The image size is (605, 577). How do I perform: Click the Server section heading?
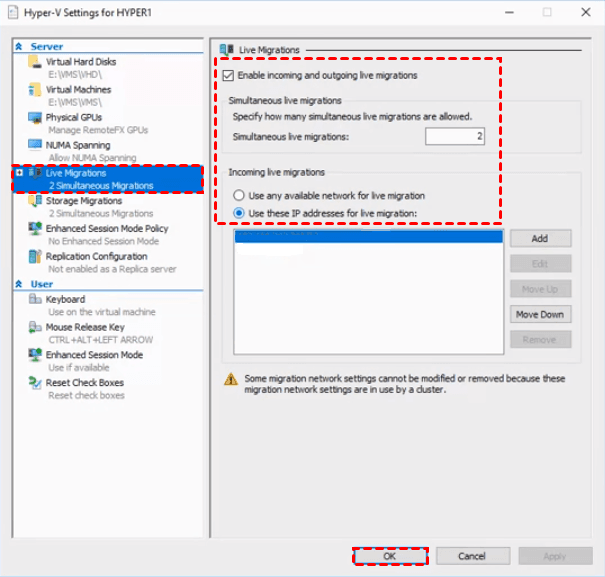click(x=47, y=47)
